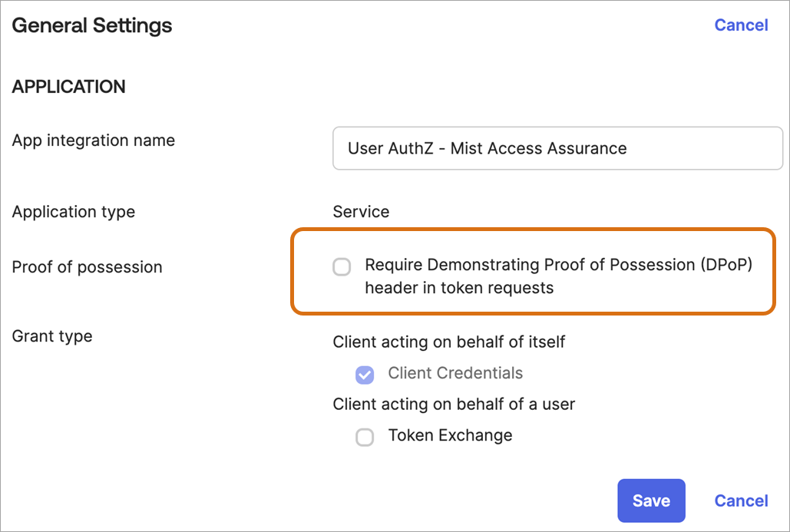Check the Token Exchange checkbox
The height and width of the screenshot is (532, 790).
(x=365, y=437)
